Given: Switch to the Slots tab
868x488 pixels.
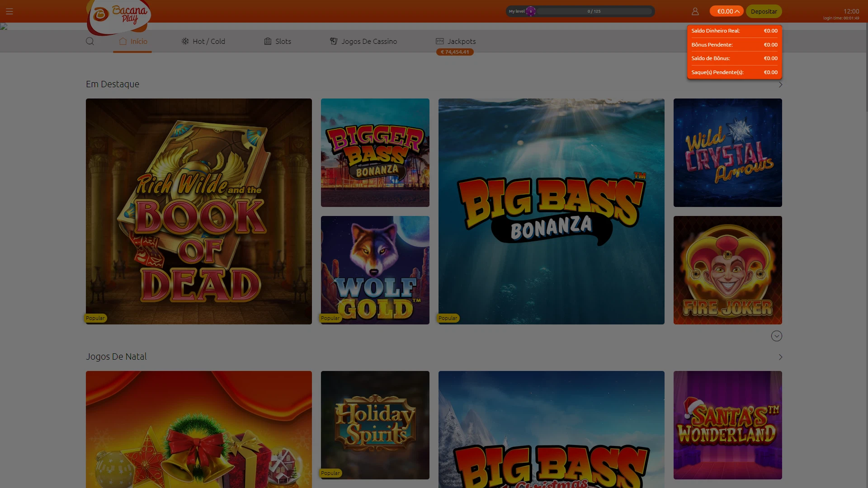Looking at the screenshot, I should click(x=278, y=41).
